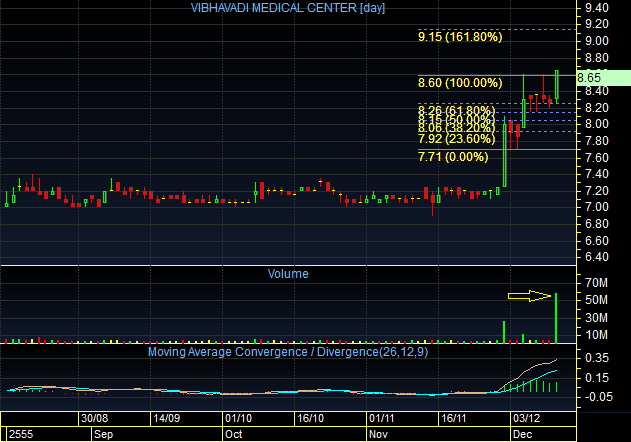The image size is (631, 442).
Task: Click the tallest green volume bar
Action: 556,318
